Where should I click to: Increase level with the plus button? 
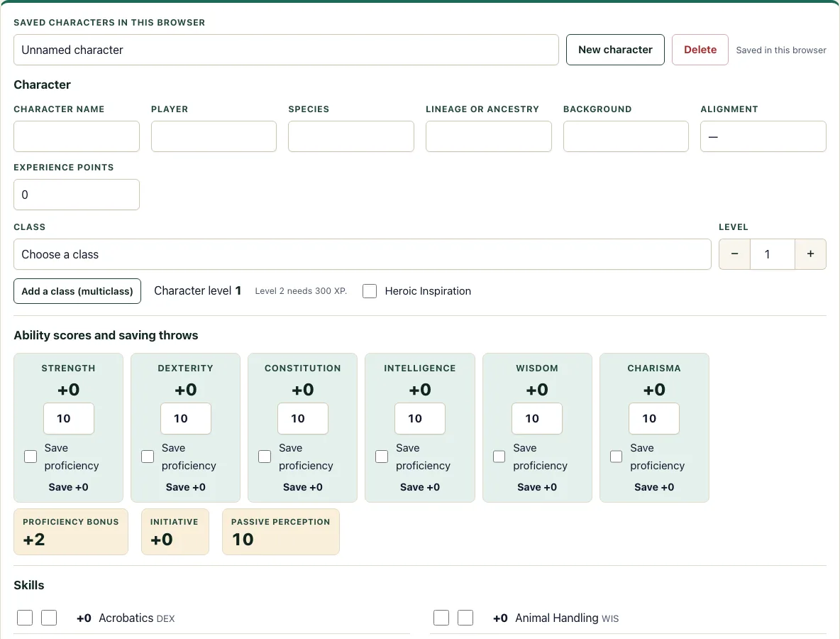tap(810, 254)
